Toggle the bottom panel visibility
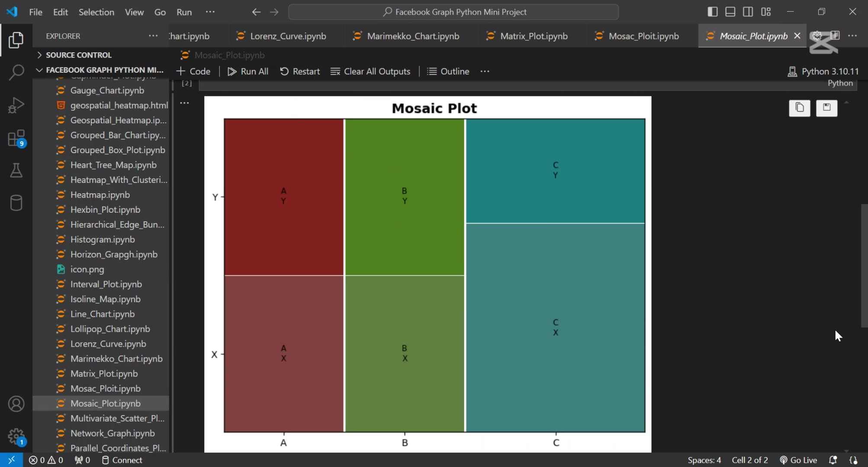Viewport: 868px width, 467px height. coord(730,12)
